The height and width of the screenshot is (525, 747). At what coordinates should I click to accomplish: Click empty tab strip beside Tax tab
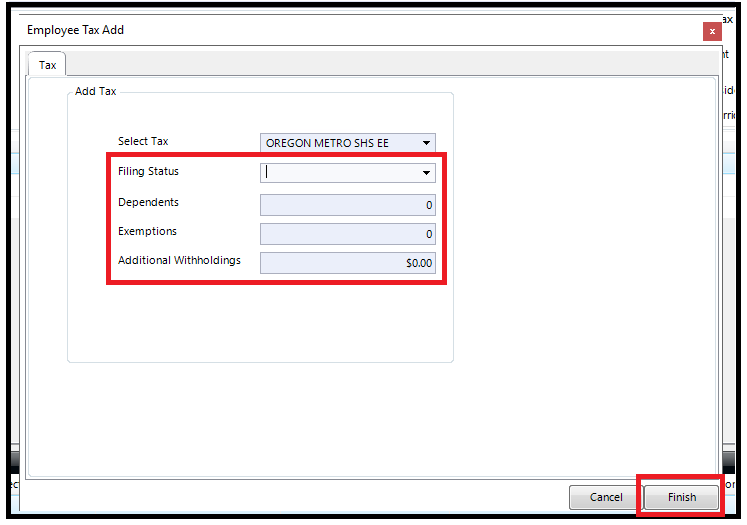tap(391, 63)
